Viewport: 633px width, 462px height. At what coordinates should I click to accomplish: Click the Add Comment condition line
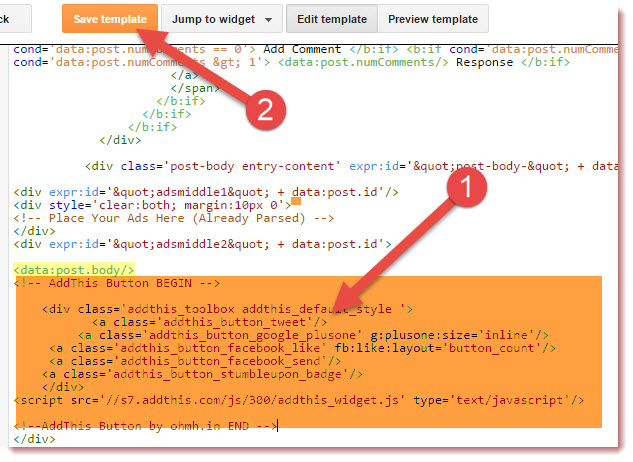tap(315, 50)
